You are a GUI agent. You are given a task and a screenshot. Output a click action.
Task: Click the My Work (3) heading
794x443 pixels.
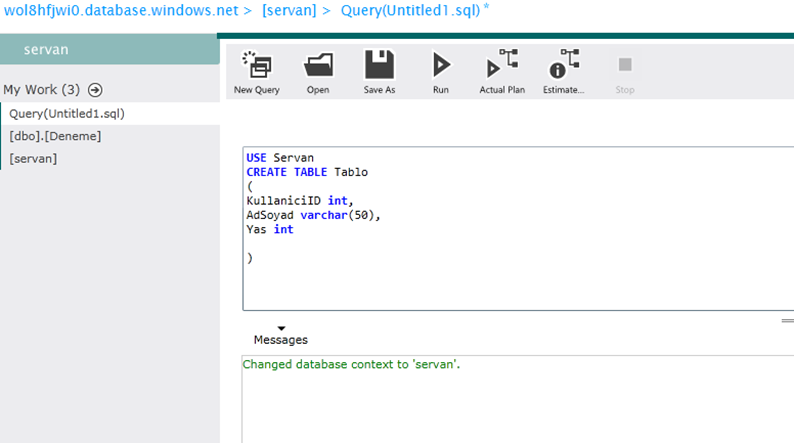(x=42, y=90)
